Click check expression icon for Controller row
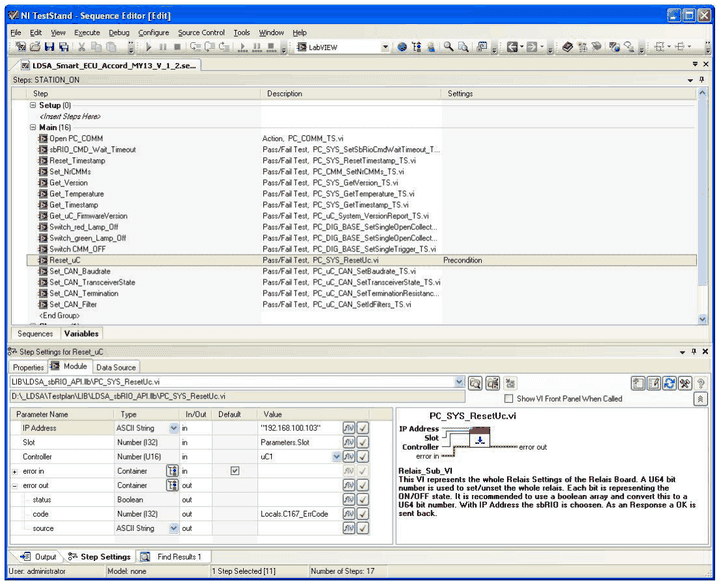This screenshot has height=581, width=719. (363, 457)
